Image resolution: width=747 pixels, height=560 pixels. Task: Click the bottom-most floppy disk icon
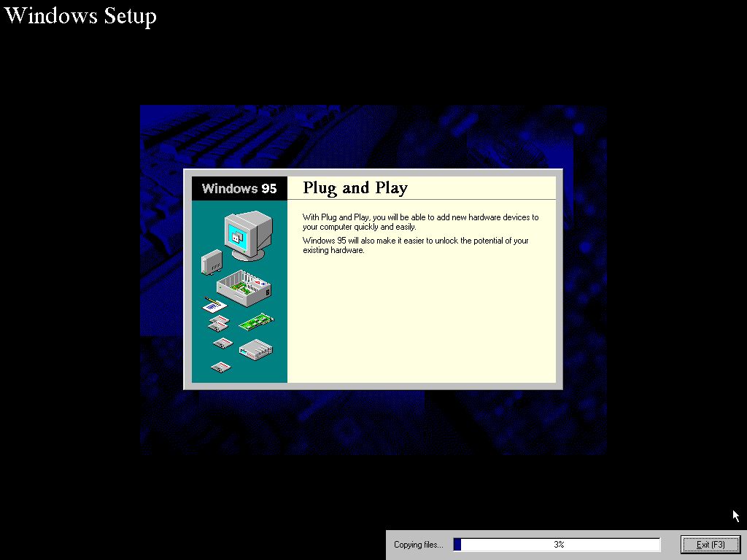click(x=220, y=367)
